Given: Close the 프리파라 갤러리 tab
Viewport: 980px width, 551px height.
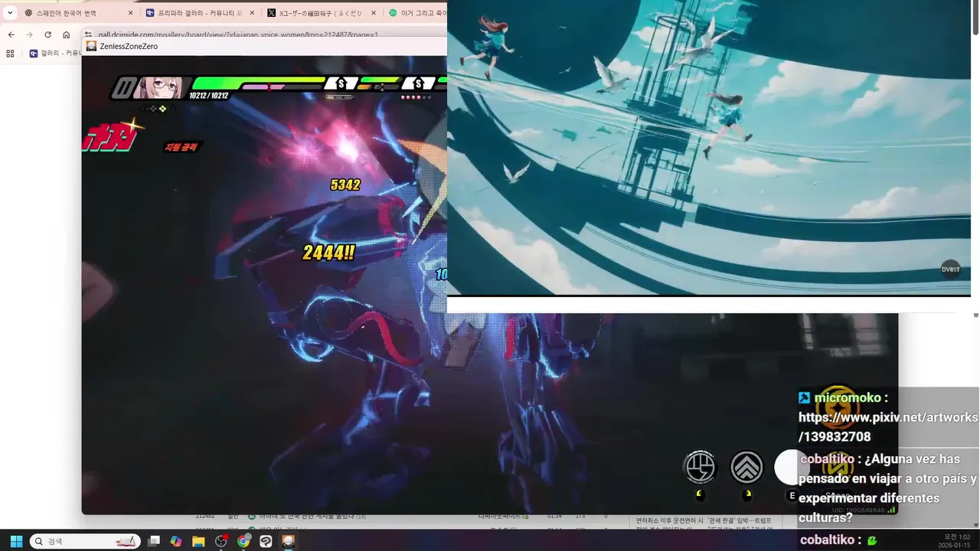Looking at the screenshot, I should point(252,13).
